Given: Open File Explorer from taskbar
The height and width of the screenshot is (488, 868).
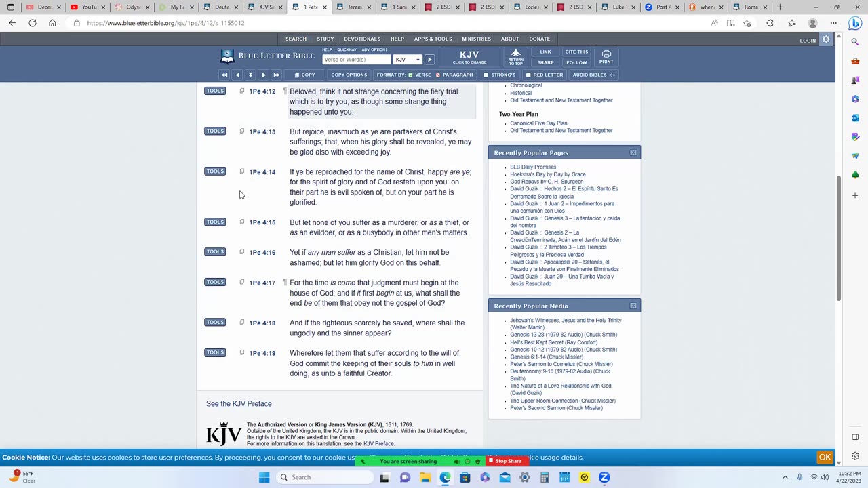Looking at the screenshot, I should pyautogui.click(x=425, y=477).
